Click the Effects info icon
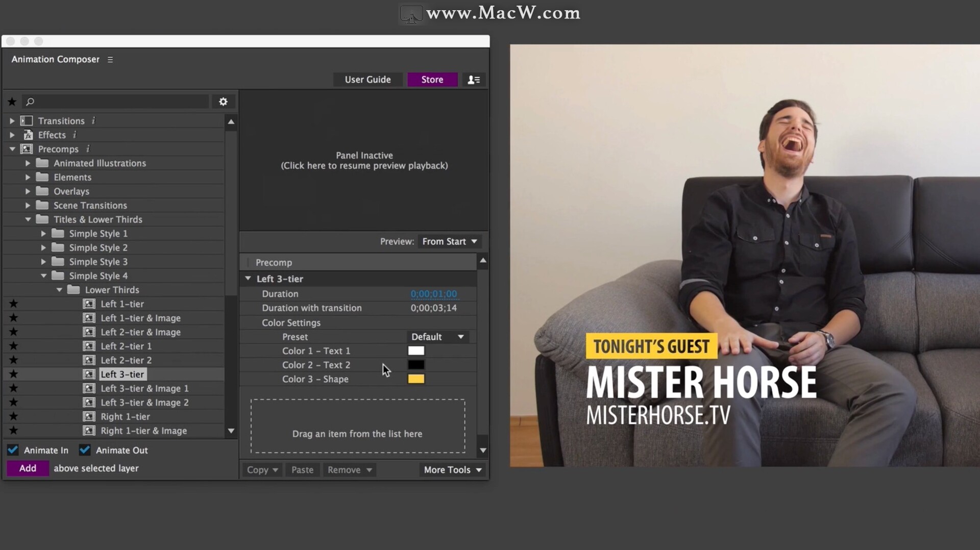 [75, 135]
